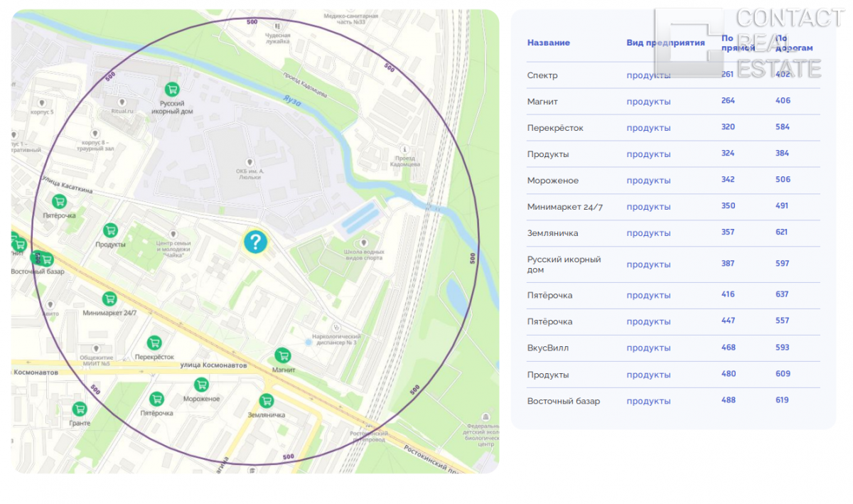Screen dimensions: 853x504
Task: Open the Восточный базар map marker
Action: 47,259
